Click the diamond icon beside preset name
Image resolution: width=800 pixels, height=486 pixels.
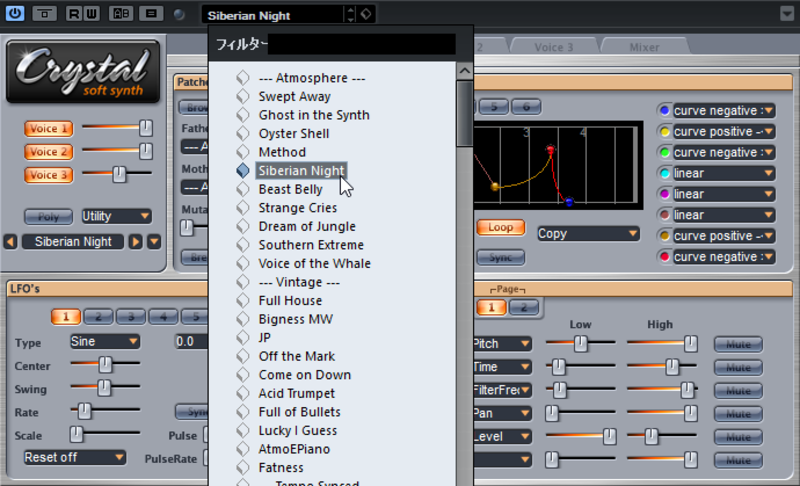click(366, 14)
